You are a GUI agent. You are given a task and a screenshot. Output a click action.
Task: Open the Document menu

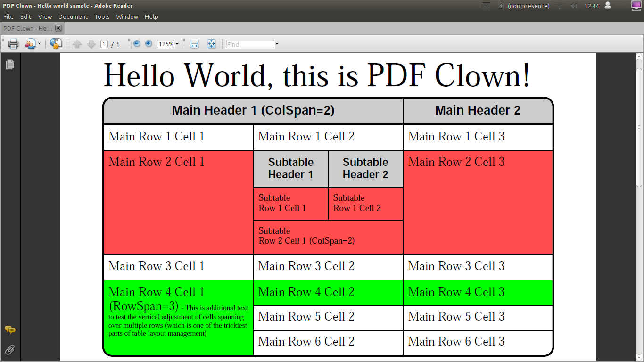(73, 16)
